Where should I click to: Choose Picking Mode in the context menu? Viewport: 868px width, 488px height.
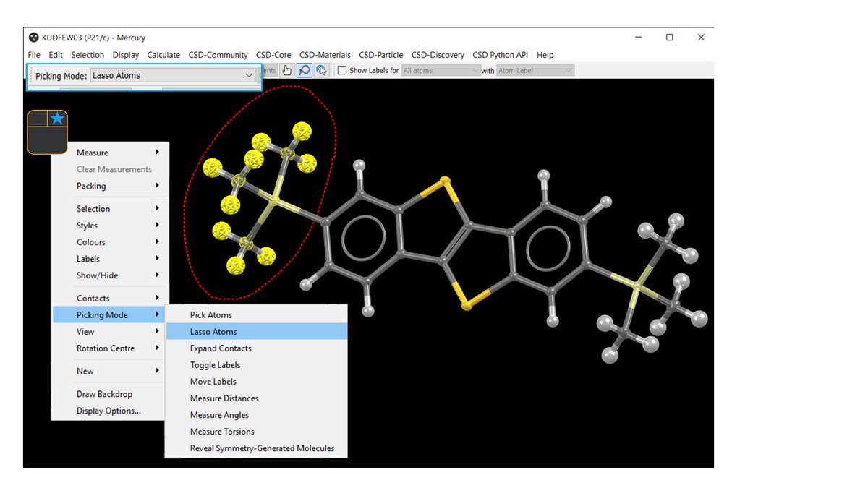point(110,315)
